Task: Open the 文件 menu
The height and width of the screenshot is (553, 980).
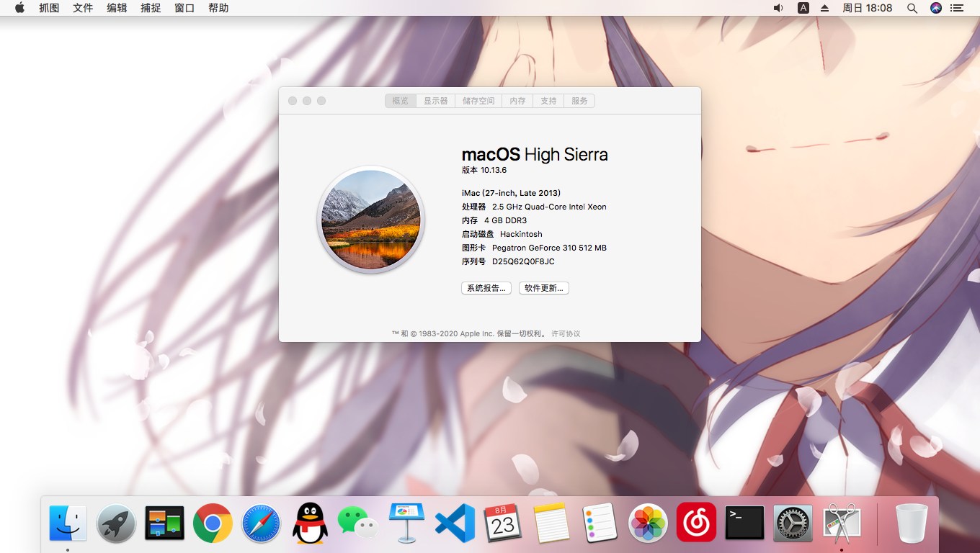Action: [83, 8]
